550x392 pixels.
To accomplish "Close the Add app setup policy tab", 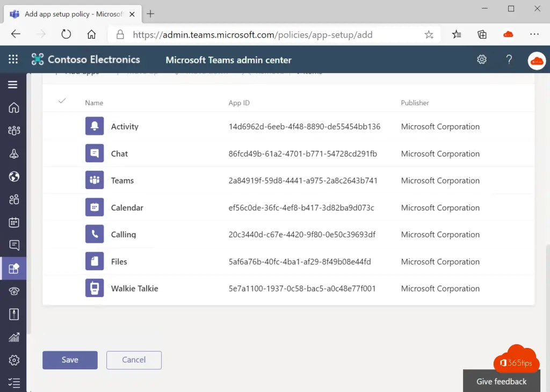I will pos(132,14).
